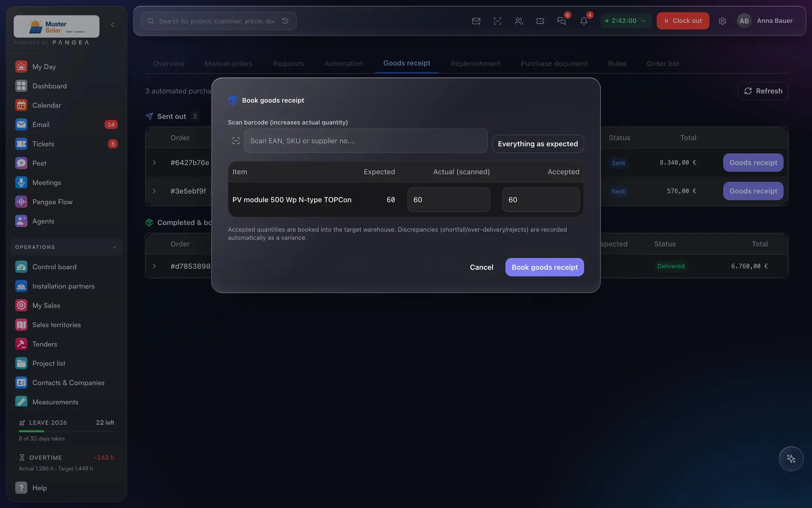Click Everything as expected button
The image size is (812, 508).
coord(538,144)
